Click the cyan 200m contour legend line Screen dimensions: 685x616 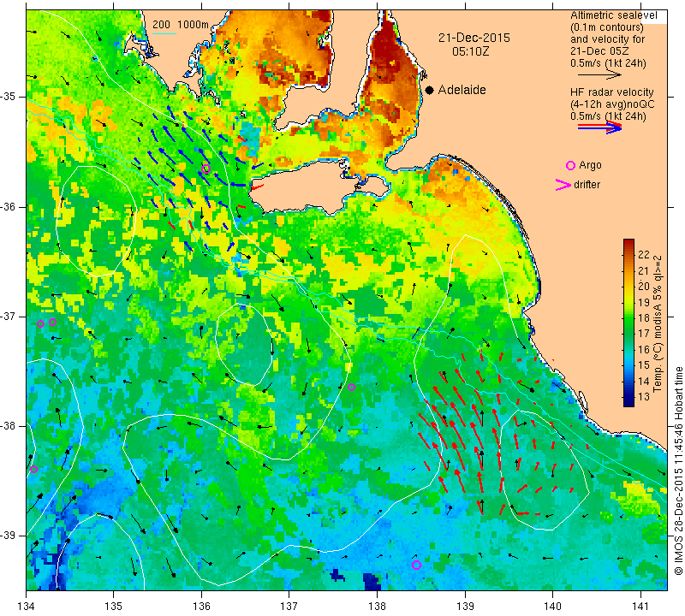coord(164,33)
